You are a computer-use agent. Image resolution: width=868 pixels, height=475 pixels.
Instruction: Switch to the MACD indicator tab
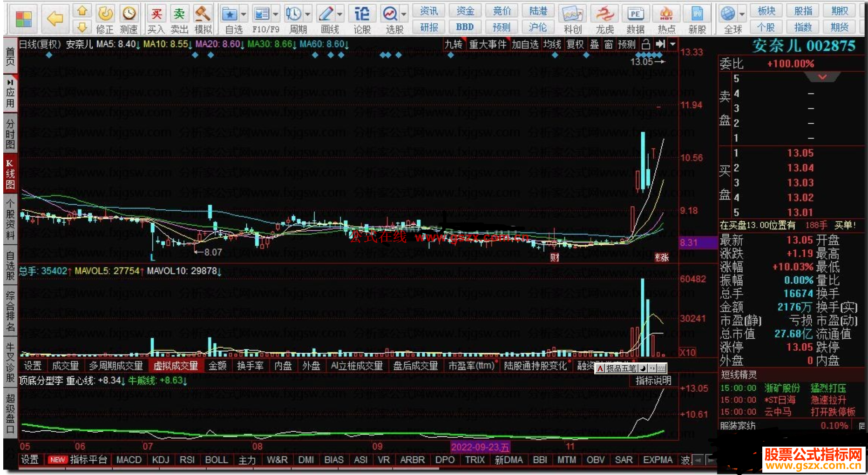[129, 460]
